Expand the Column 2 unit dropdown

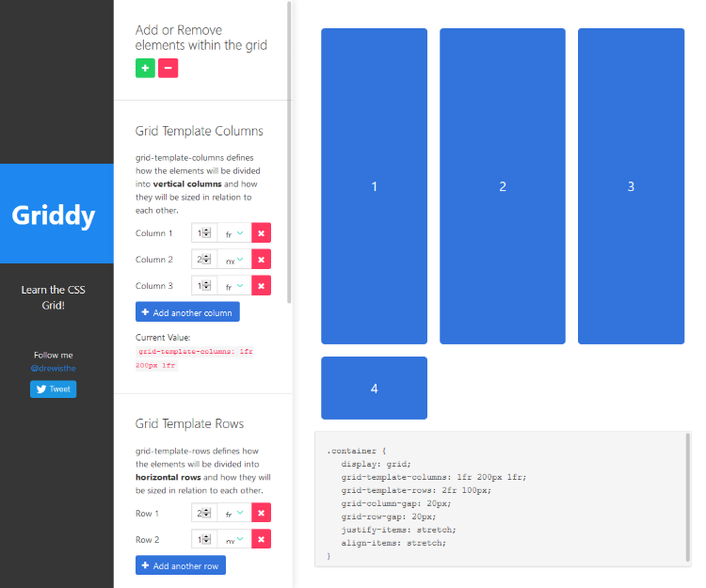coord(234,260)
